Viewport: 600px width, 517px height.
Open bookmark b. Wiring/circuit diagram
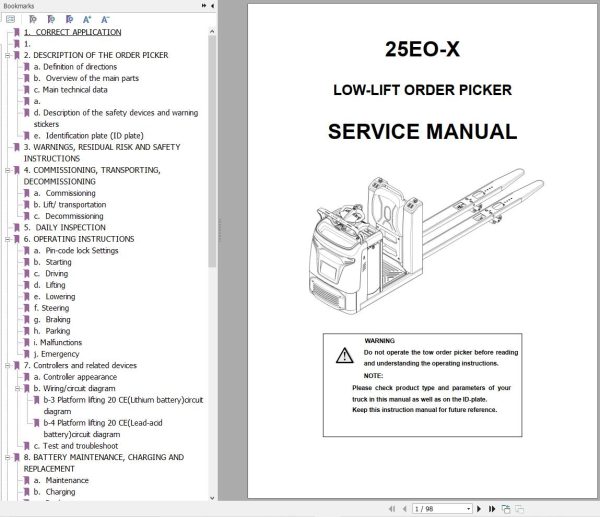point(74,388)
